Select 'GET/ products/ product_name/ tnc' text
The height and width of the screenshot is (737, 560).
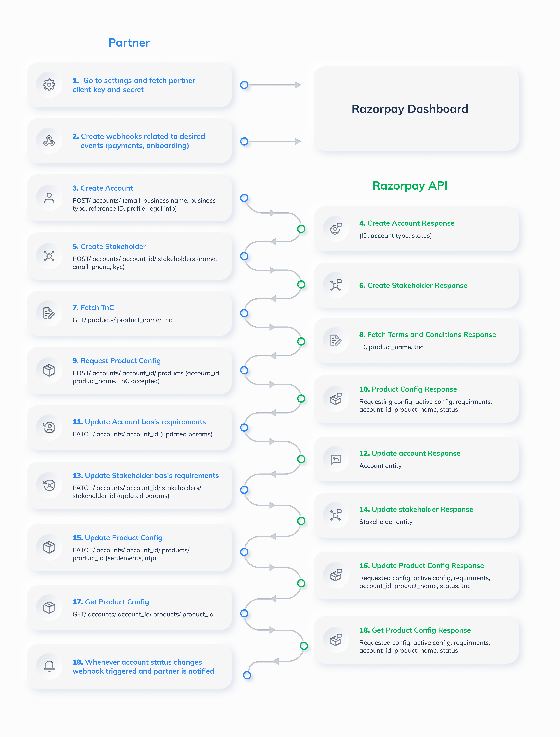tap(122, 320)
